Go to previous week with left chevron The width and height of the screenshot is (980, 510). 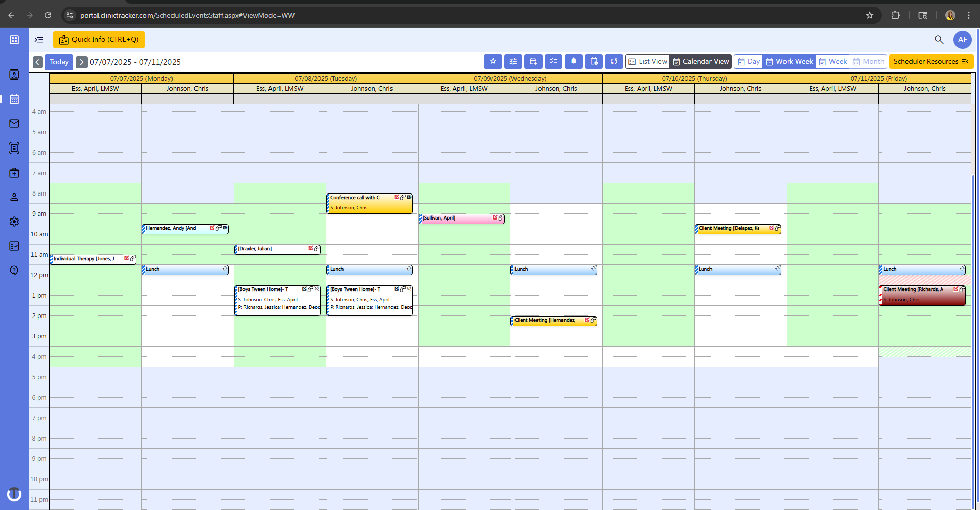(x=37, y=62)
